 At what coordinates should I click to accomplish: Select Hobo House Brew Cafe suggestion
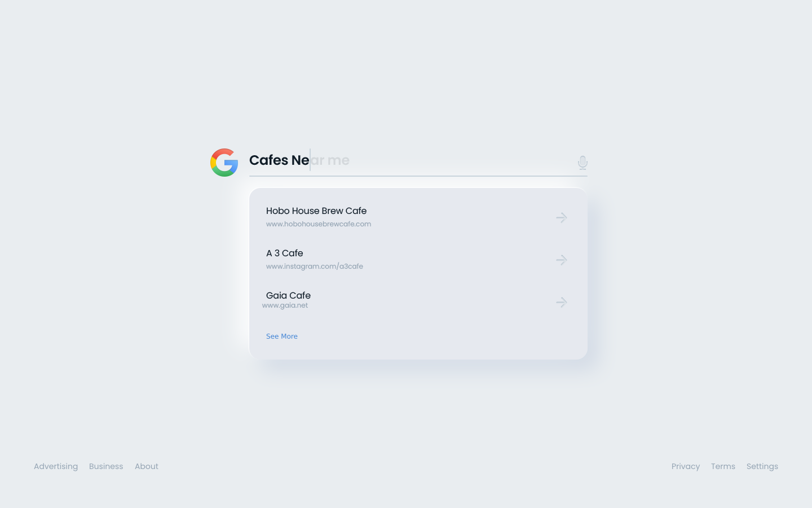click(x=316, y=211)
